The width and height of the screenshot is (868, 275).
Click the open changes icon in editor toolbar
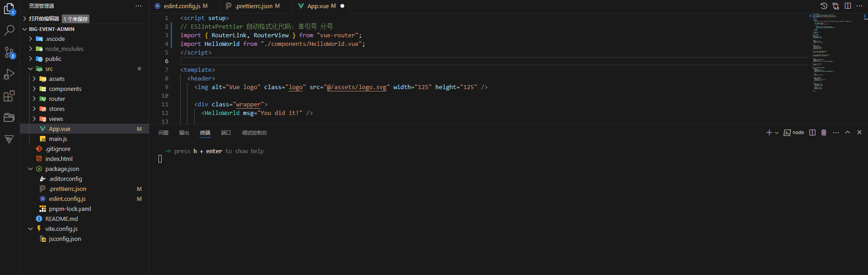[836, 6]
